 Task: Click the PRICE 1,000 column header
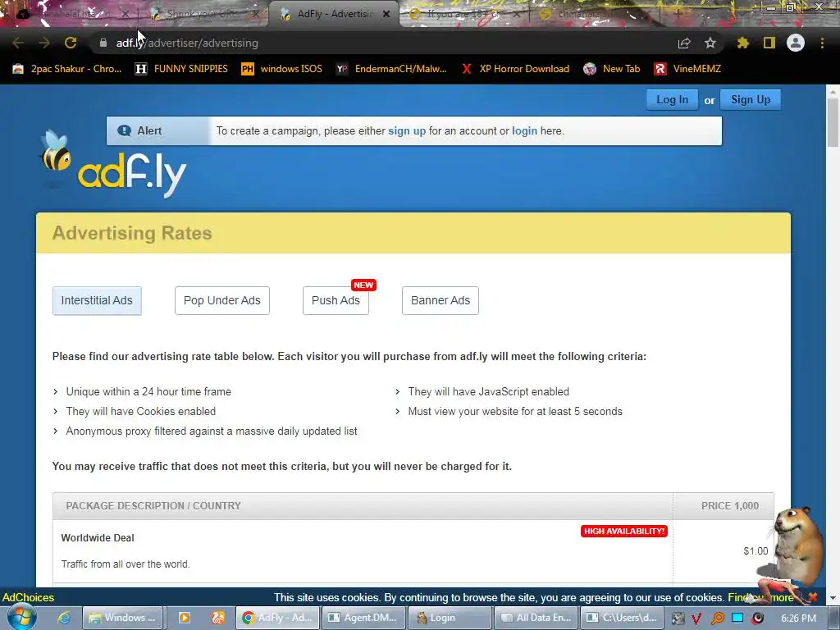tap(729, 505)
